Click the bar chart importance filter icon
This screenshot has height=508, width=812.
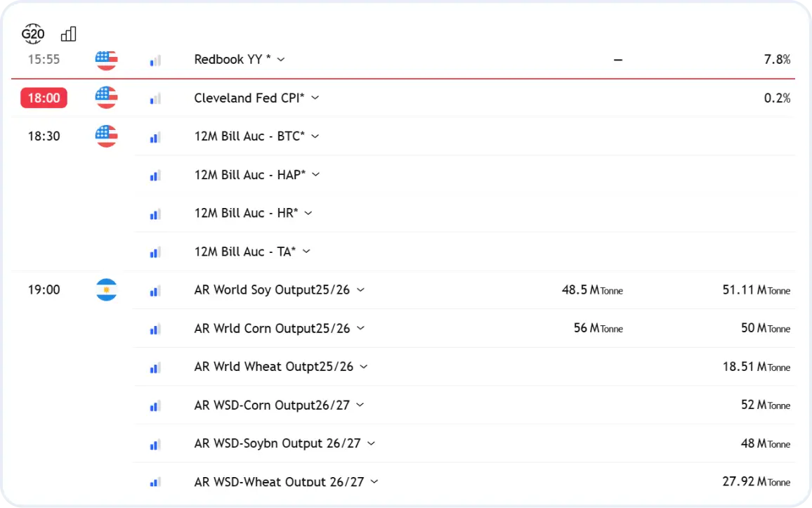click(68, 34)
